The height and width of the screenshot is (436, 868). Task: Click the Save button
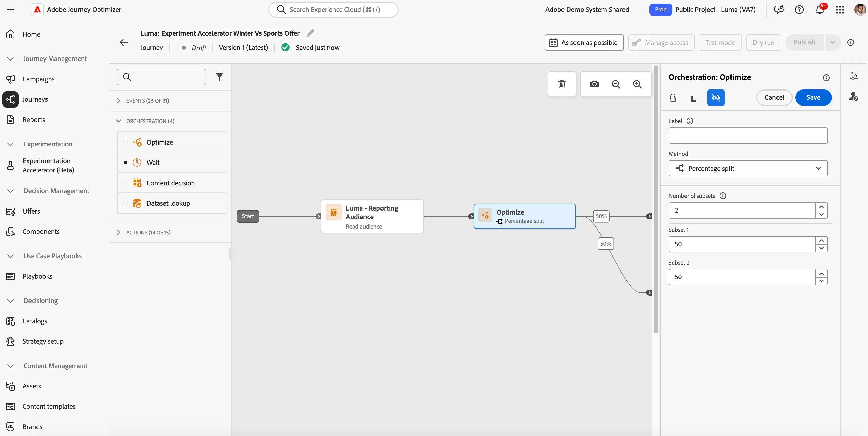click(813, 97)
